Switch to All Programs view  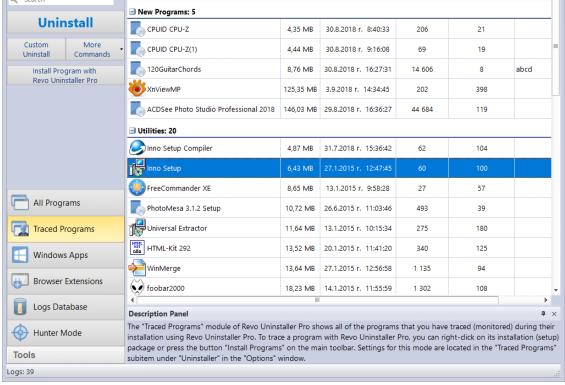pyautogui.click(x=66, y=203)
